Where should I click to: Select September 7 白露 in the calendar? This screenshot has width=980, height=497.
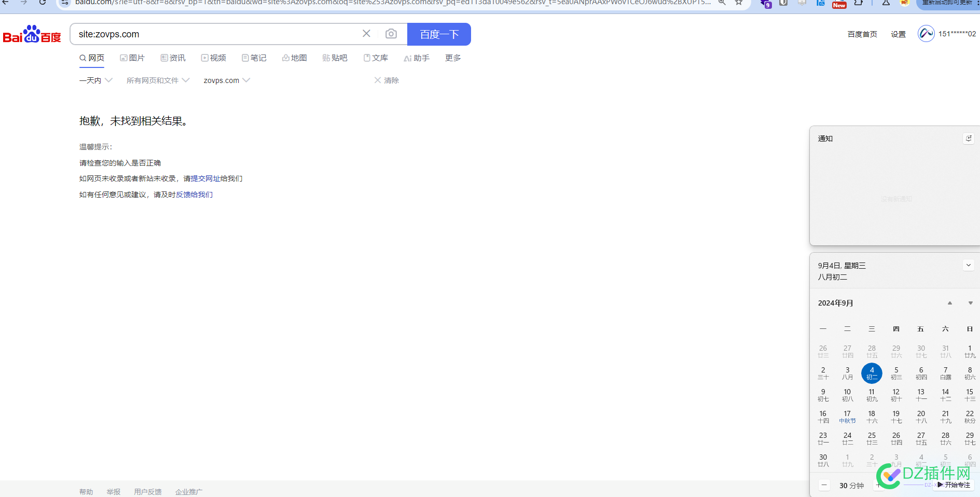(945, 373)
